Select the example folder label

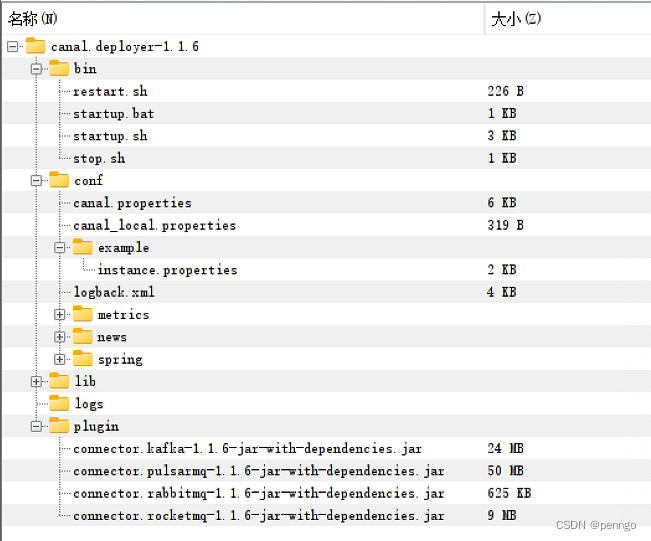tap(123, 248)
